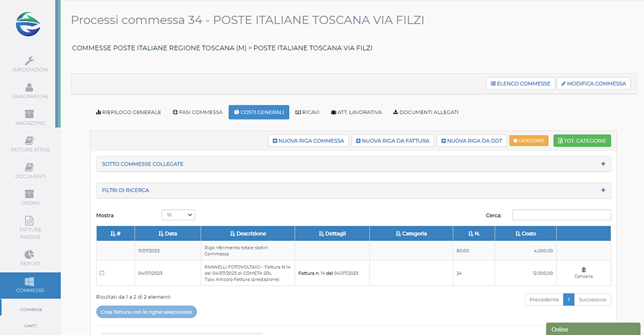644x335 pixels.
Task: Open Ordini box icon in sidebar
Action: (30, 194)
